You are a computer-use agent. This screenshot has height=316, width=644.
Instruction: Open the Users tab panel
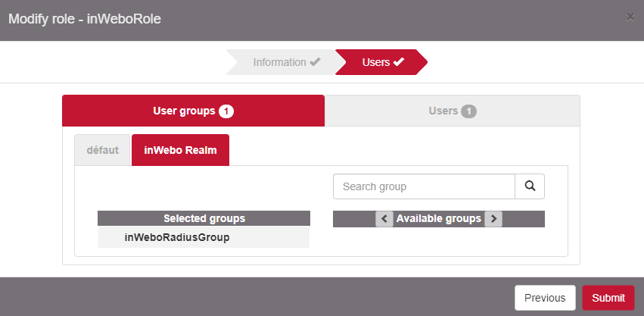(x=443, y=111)
